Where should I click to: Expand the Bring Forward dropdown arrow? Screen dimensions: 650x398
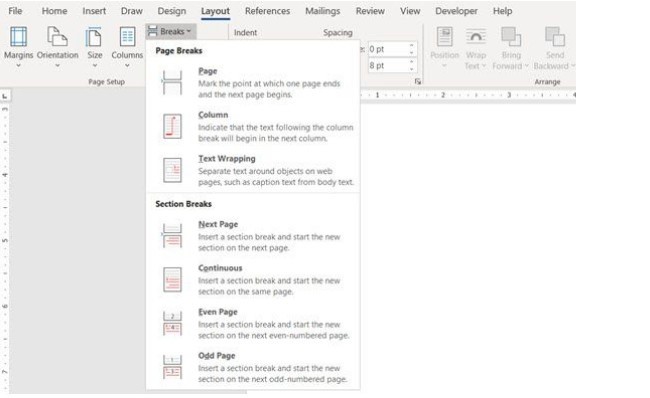pos(526,66)
